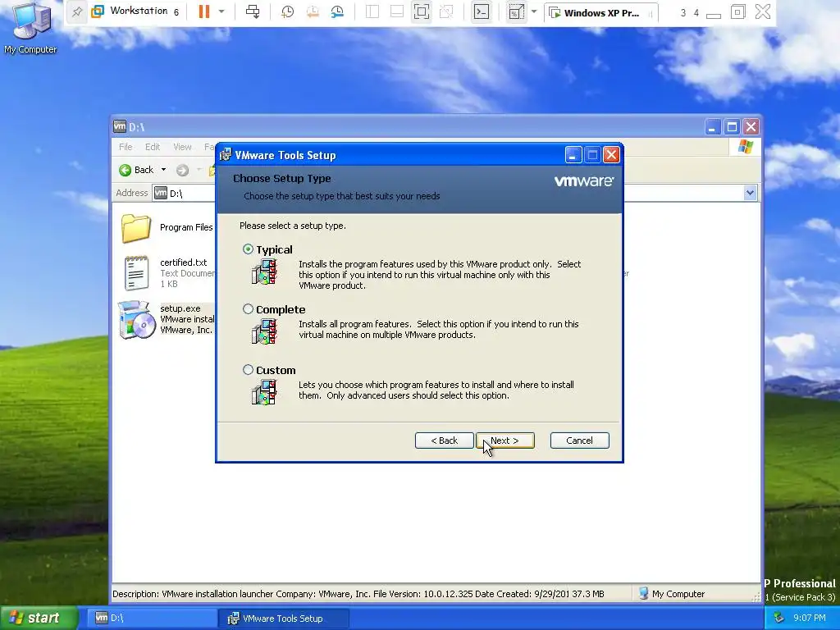Select the Custom setup radio button
The height and width of the screenshot is (630, 840).
click(x=248, y=370)
